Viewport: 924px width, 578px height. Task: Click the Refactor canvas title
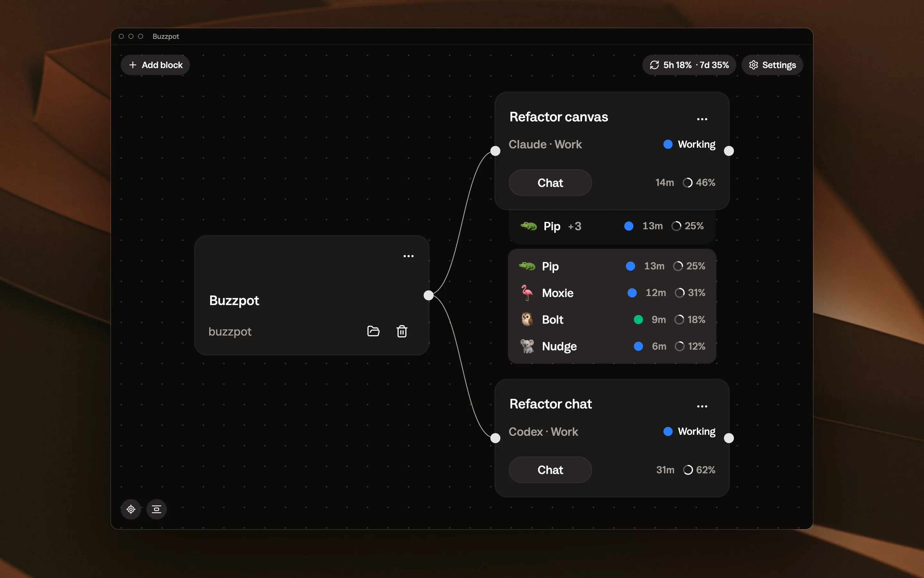[x=559, y=117]
